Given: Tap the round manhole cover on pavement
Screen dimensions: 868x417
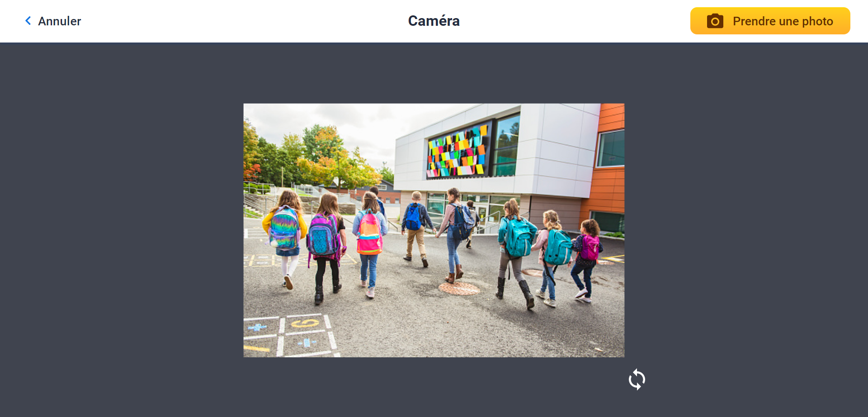Looking at the screenshot, I should pyautogui.click(x=459, y=289).
